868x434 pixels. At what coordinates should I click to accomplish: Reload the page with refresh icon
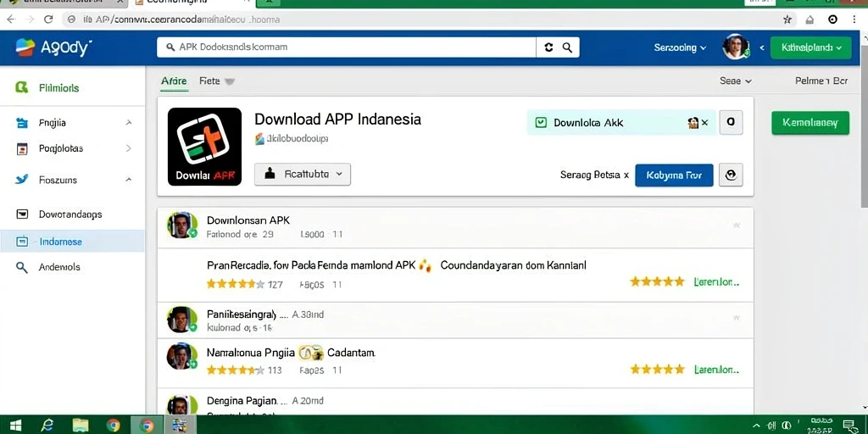tap(48, 19)
